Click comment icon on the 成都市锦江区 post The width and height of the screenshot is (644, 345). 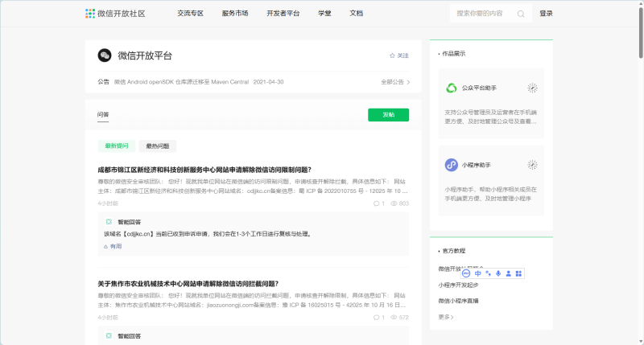point(377,203)
